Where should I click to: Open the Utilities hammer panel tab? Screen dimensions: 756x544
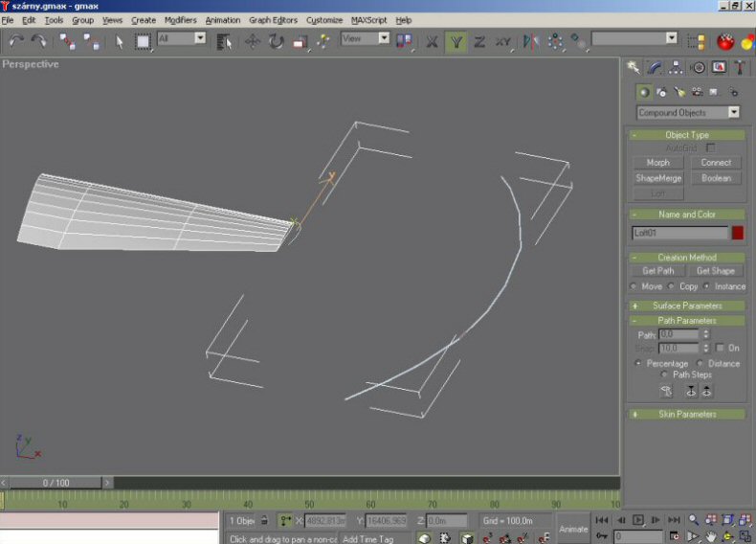click(740, 67)
